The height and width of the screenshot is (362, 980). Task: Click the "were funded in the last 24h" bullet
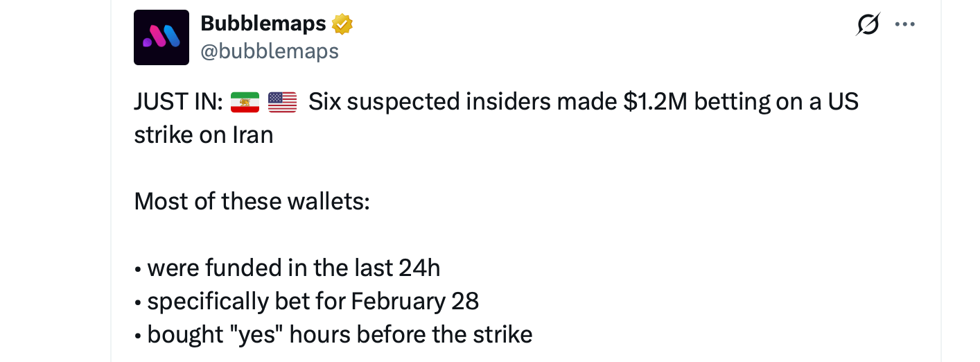pos(293,268)
